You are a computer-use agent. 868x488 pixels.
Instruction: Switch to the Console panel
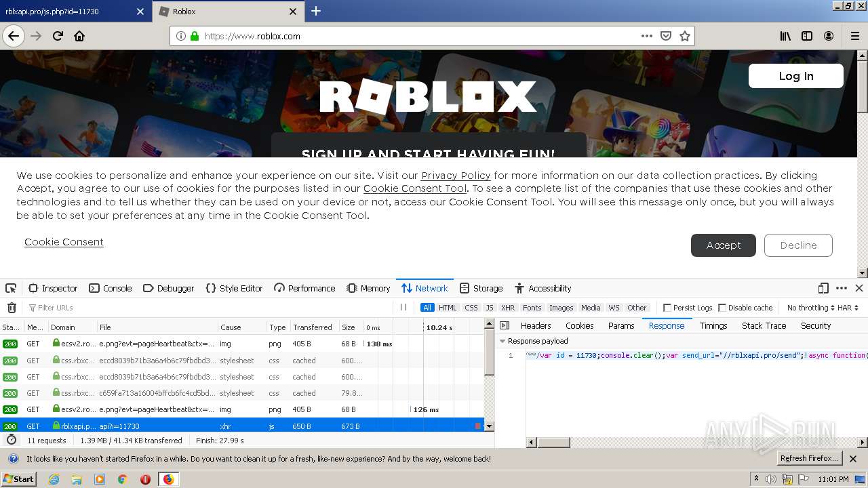(111, 288)
